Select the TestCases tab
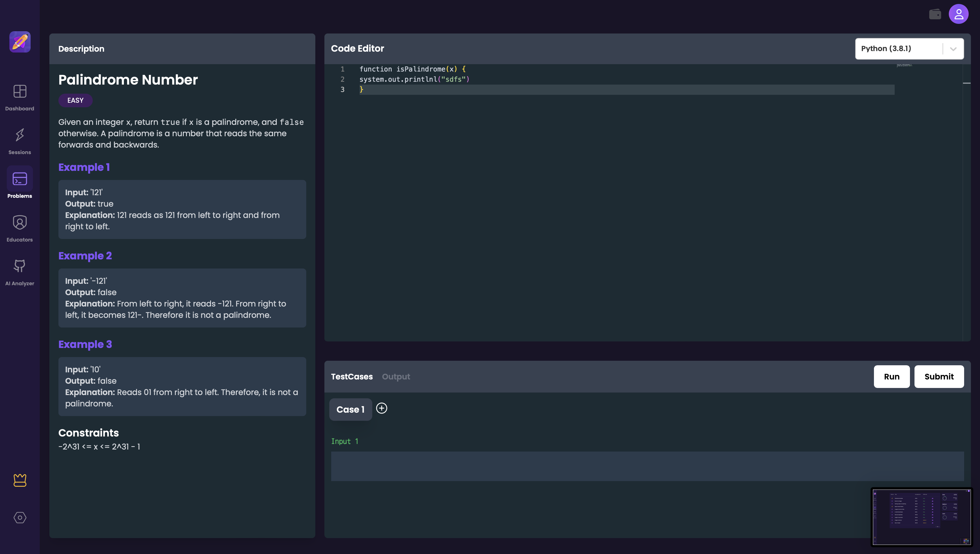The width and height of the screenshot is (980, 554). click(x=352, y=377)
